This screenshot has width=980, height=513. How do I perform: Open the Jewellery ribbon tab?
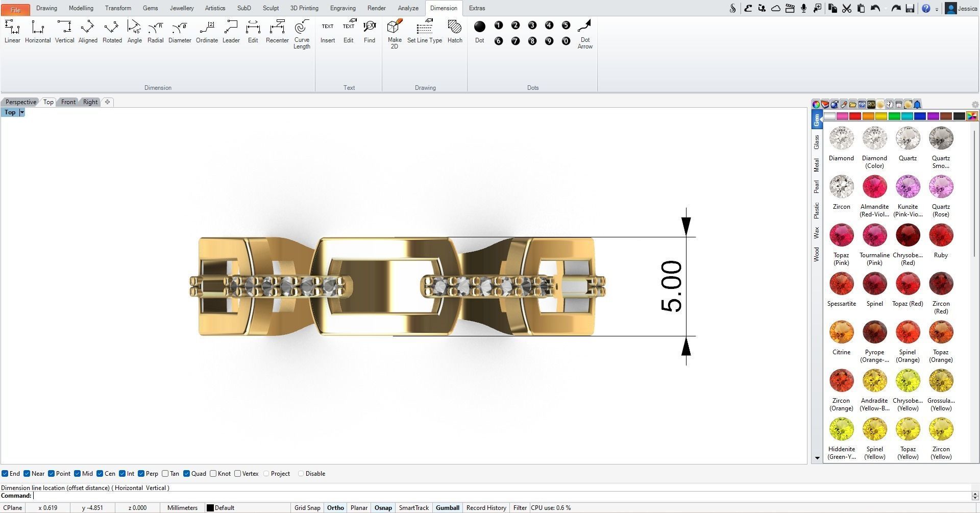tap(182, 8)
